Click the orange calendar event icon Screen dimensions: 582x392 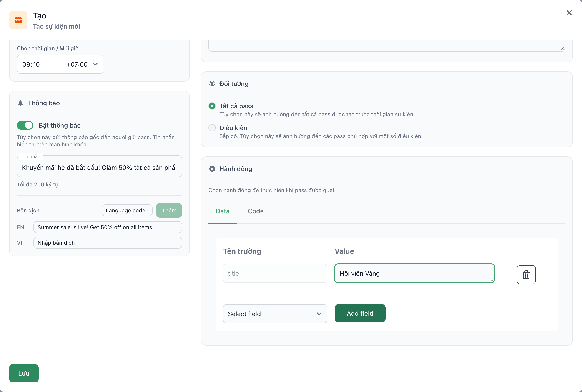coord(18,20)
